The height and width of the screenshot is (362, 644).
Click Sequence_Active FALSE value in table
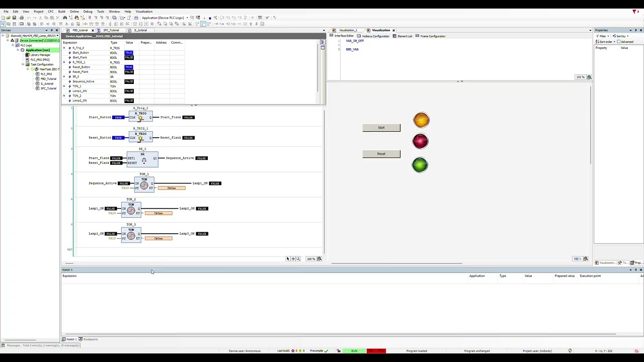(129, 81)
